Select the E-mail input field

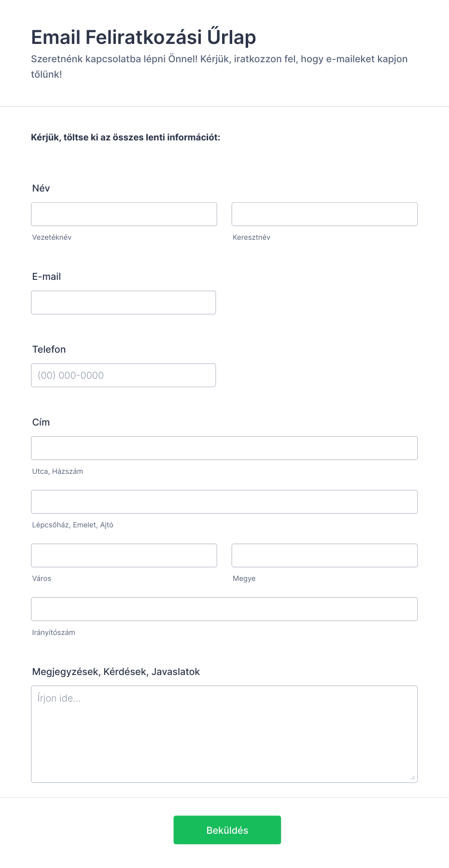[123, 302]
